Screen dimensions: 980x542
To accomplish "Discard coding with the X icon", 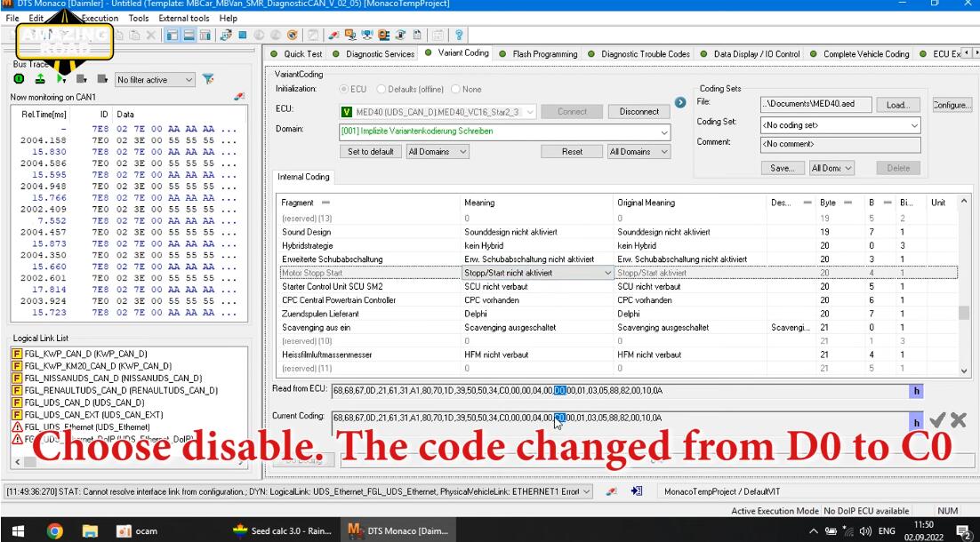I will [x=958, y=420].
